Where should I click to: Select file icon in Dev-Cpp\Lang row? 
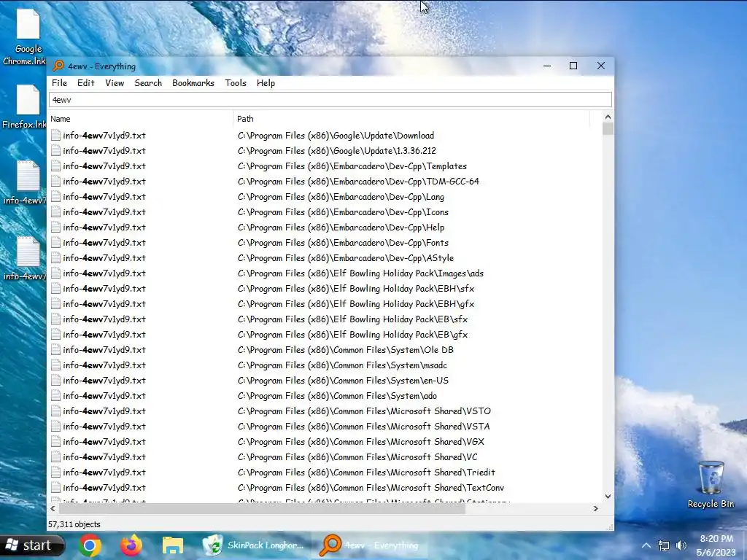[55, 196]
